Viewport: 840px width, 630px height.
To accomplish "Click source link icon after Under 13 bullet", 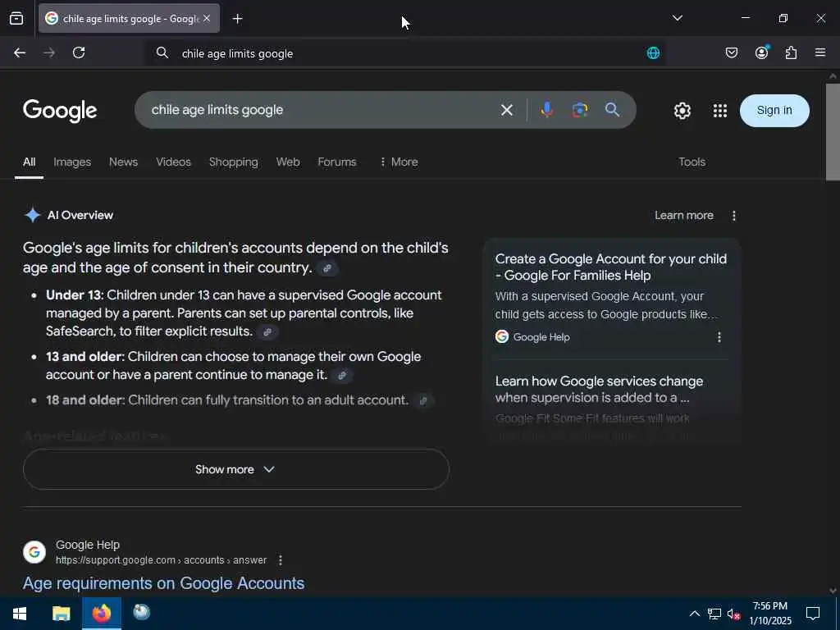I will (x=267, y=332).
